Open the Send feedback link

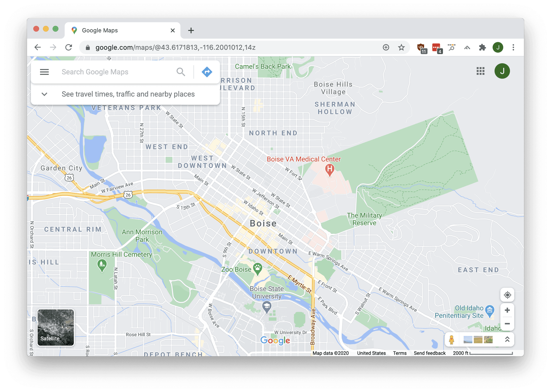[x=430, y=353]
